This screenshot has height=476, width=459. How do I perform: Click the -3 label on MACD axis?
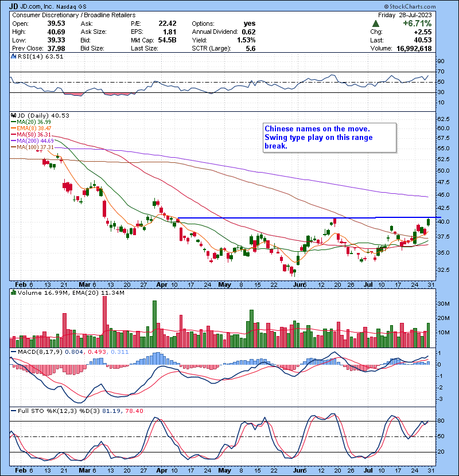[x=440, y=399]
